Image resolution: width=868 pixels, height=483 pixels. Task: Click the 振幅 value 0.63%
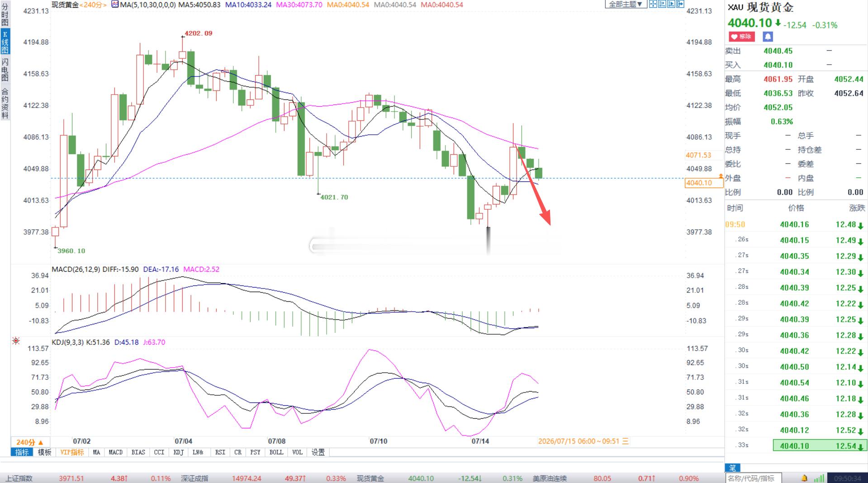782,122
